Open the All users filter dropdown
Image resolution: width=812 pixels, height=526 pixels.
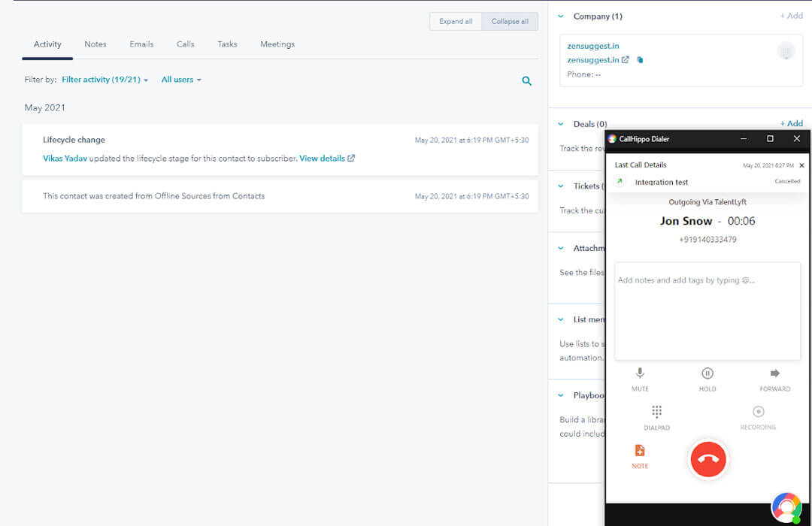(x=181, y=80)
